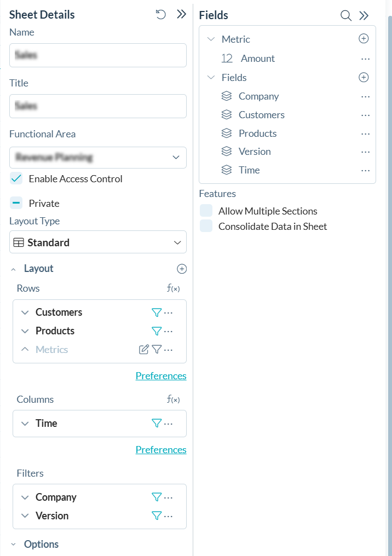Open the ellipsis menu for Products field
392x556 pixels.
[365, 134]
